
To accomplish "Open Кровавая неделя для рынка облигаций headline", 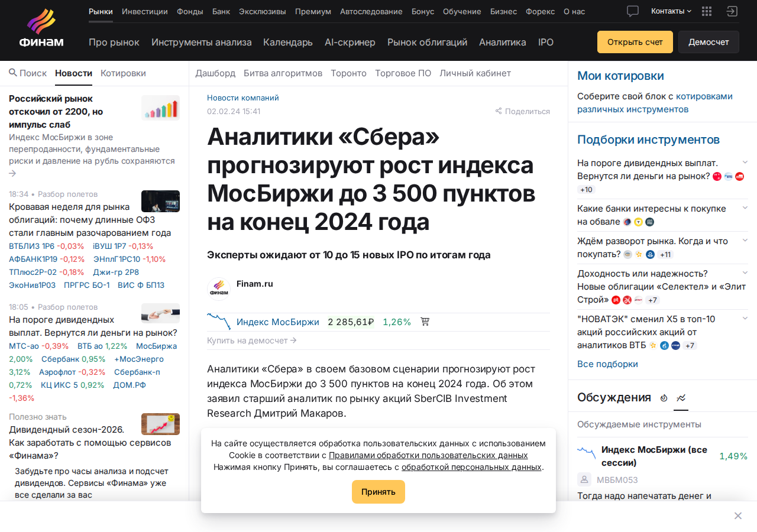I will point(90,219).
